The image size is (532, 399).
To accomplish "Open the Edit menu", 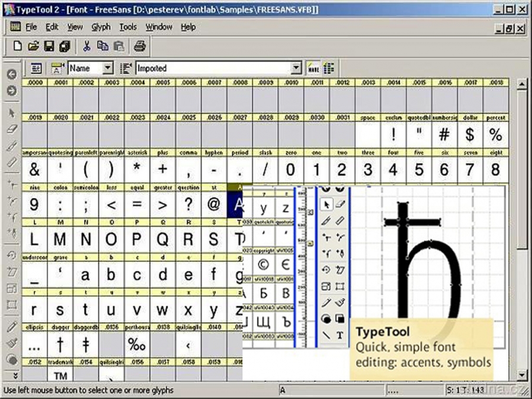I will (x=52, y=27).
